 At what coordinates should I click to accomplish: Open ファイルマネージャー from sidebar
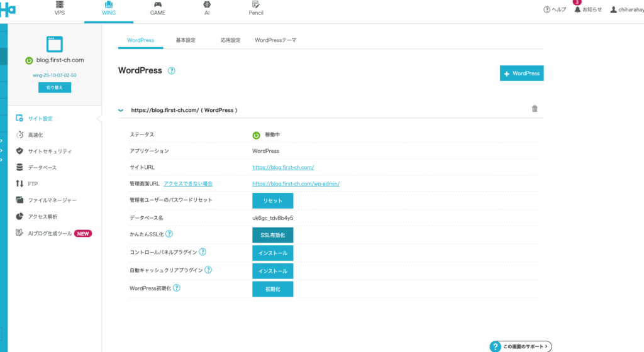click(x=52, y=200)
